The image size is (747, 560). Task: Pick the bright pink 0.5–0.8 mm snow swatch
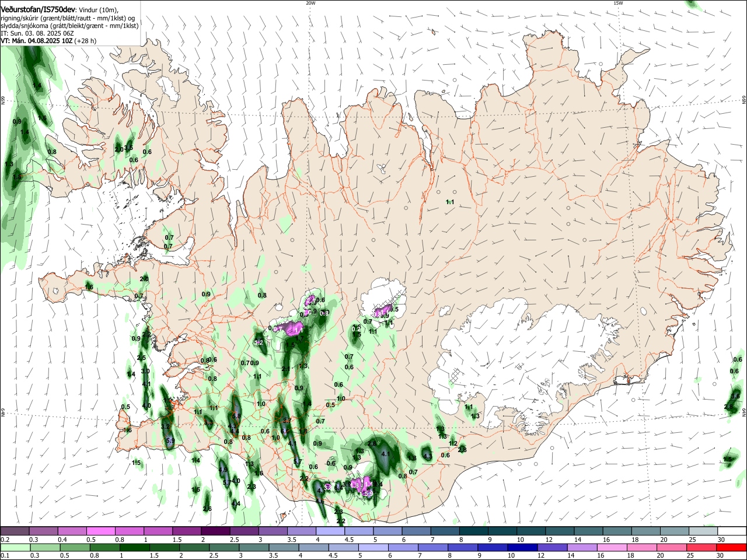pos(100,531)
